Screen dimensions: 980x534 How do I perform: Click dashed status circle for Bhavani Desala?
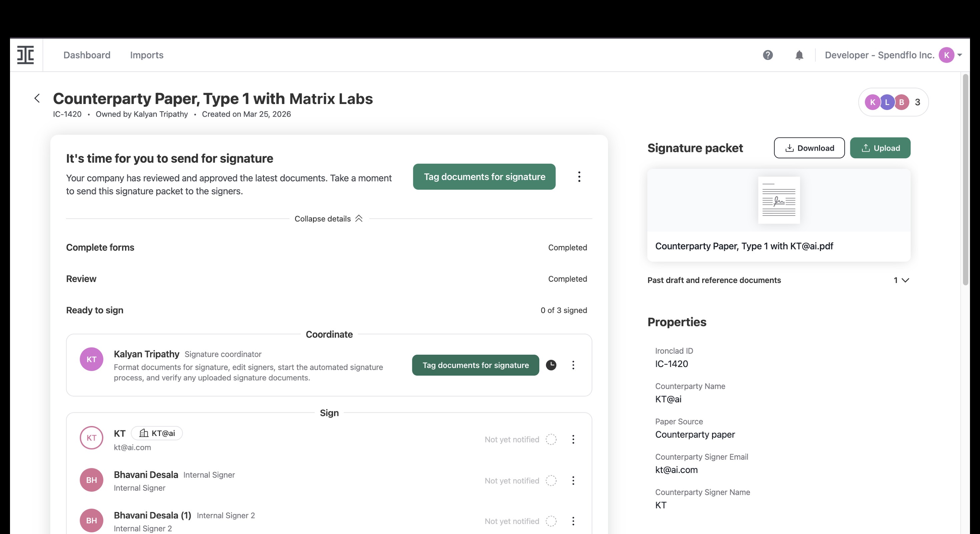[551, 481]
